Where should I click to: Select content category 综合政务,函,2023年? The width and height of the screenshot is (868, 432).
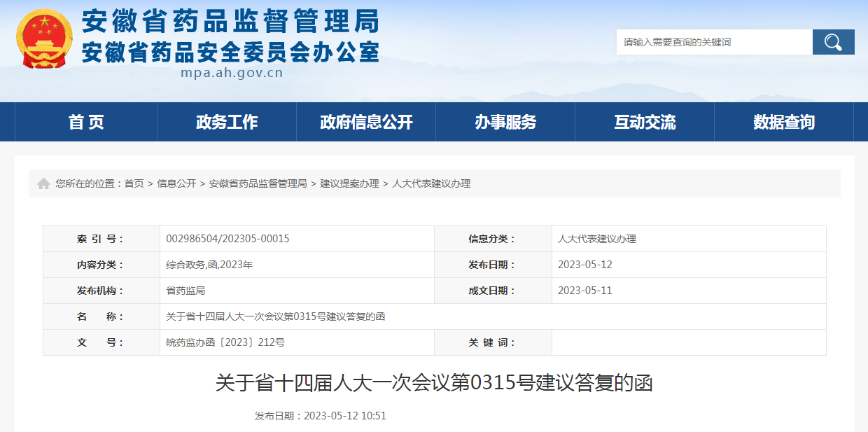click(209, 265)
